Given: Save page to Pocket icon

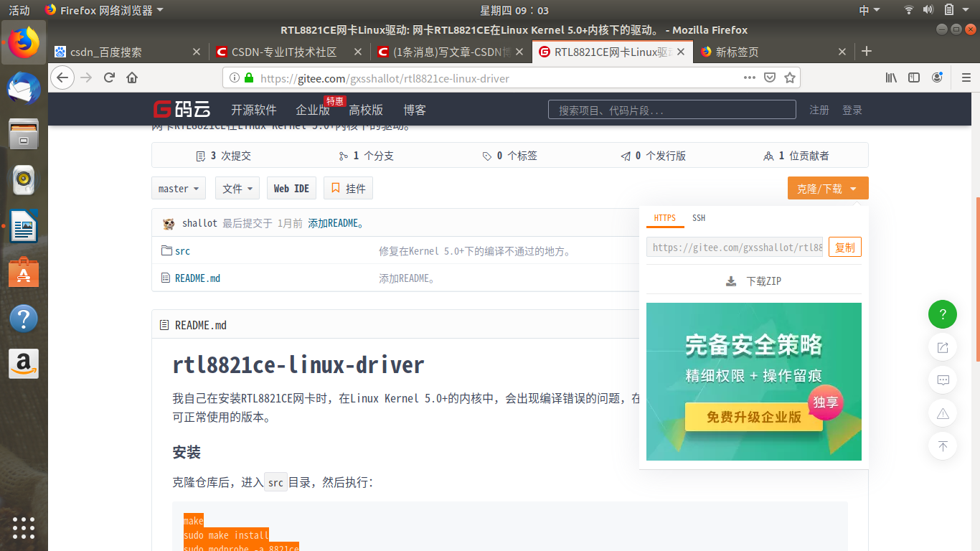Looking at the screenshot, I should pos(769,77).
